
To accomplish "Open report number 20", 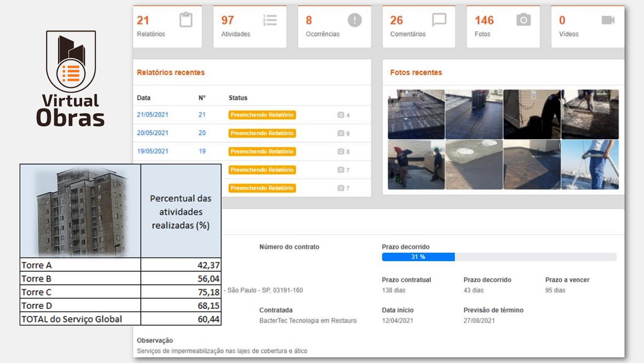I will coord(203,133).
